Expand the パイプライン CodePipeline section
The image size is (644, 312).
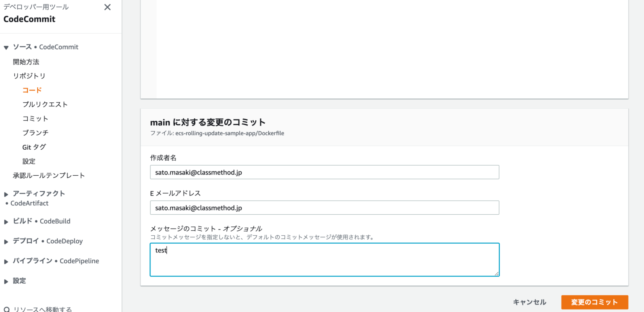(x=6, y=261)
